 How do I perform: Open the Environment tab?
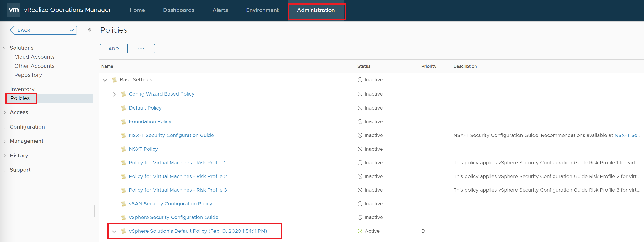(x=262, y=10)
